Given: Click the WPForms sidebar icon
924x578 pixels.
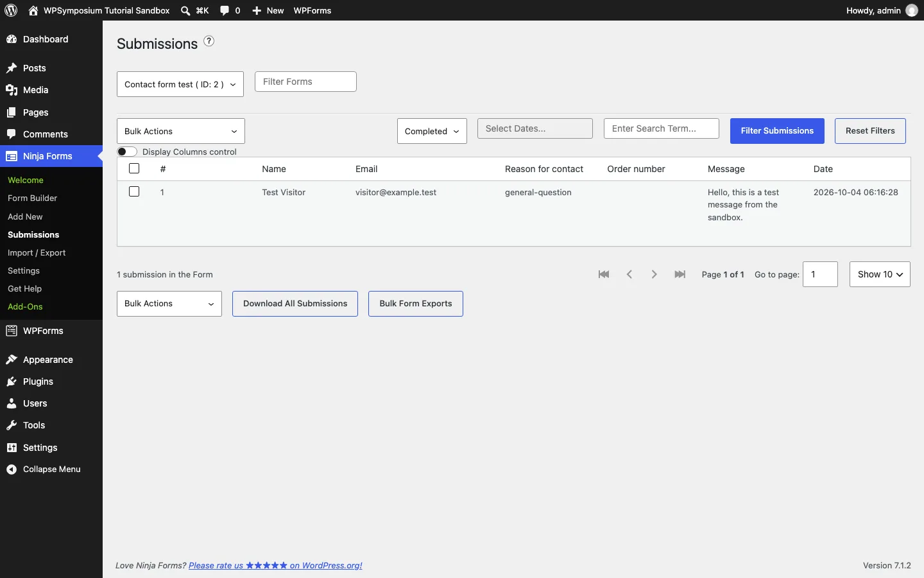Looking at the screenshot, I should [x=12, y=331].
